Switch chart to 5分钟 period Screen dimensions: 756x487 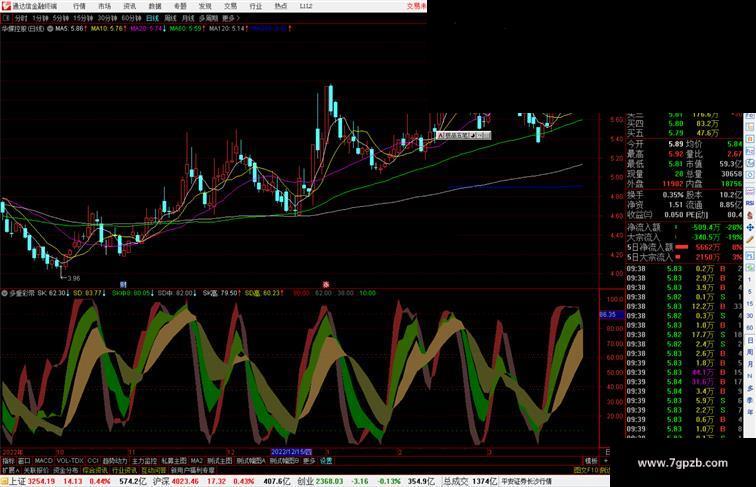pos(60,18)
